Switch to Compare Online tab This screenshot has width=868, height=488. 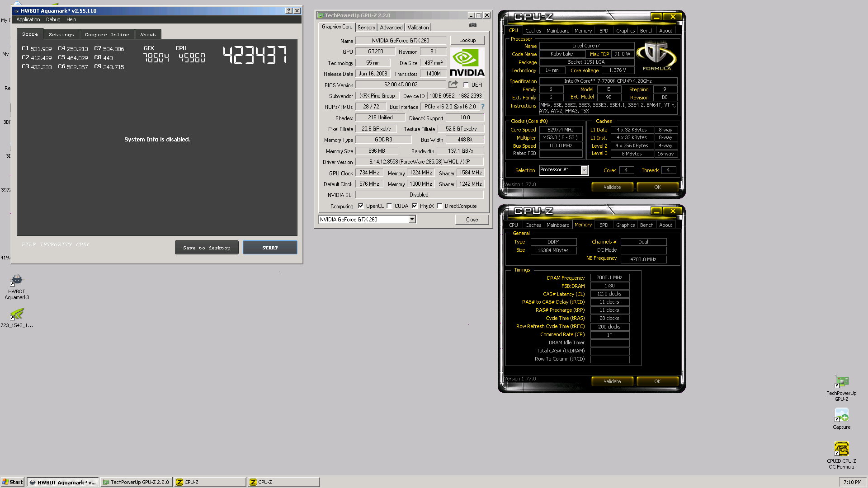tap(107, 34)
